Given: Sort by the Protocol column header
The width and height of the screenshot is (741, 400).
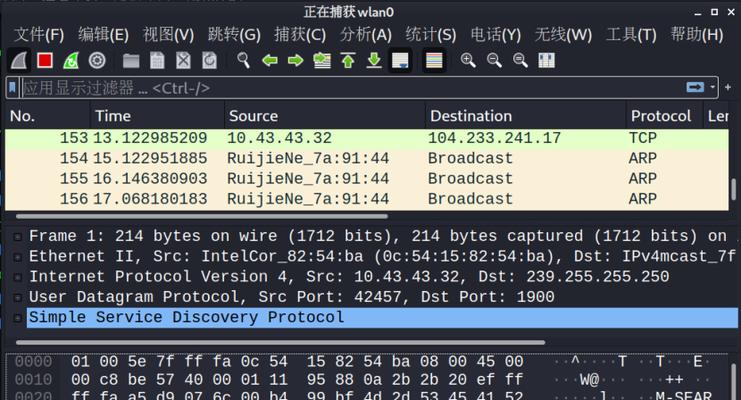Looking at the screenshot, I should pos(664,116).
